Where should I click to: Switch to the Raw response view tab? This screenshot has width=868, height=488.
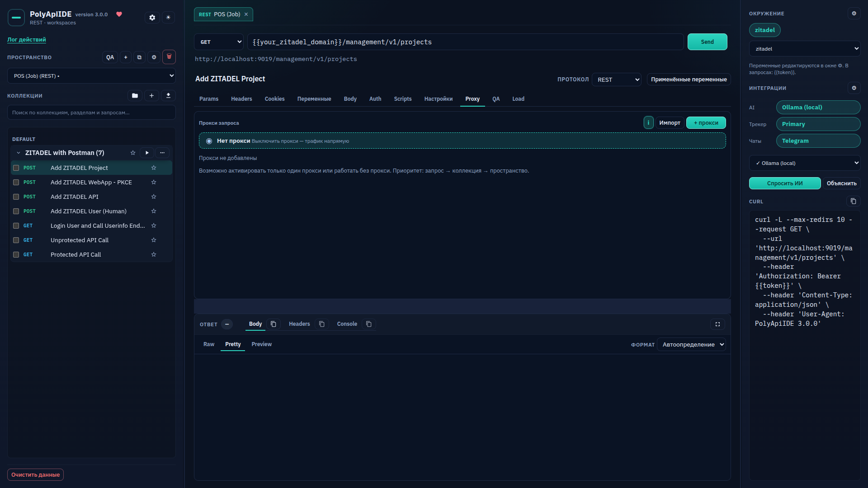point(209,344)
